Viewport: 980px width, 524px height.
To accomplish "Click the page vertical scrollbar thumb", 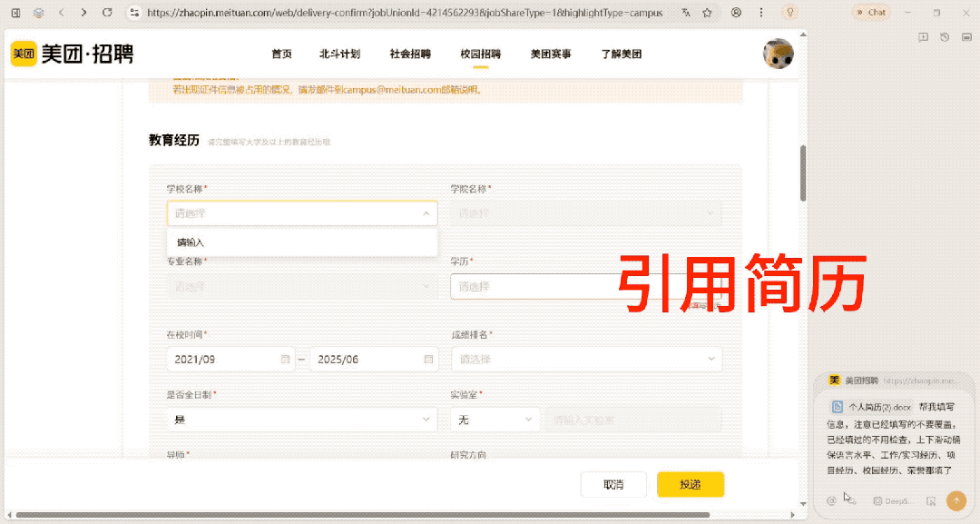I will tap(803, 173).
